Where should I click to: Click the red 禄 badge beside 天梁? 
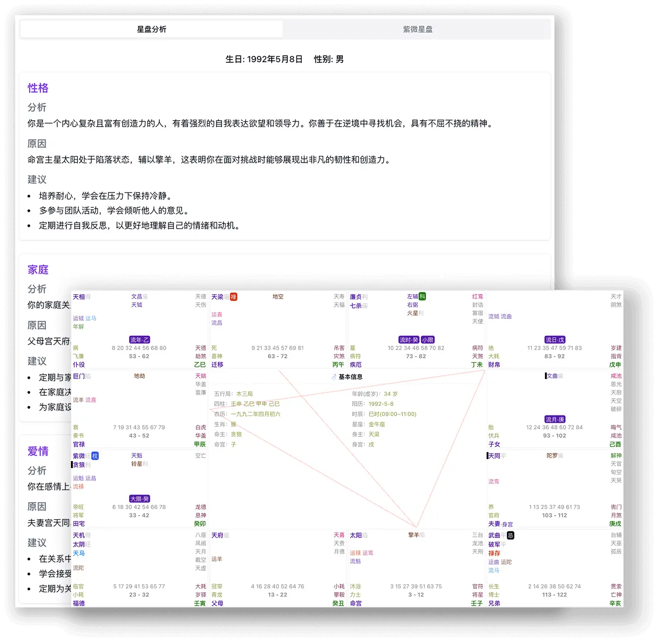[x=233, y=296]
